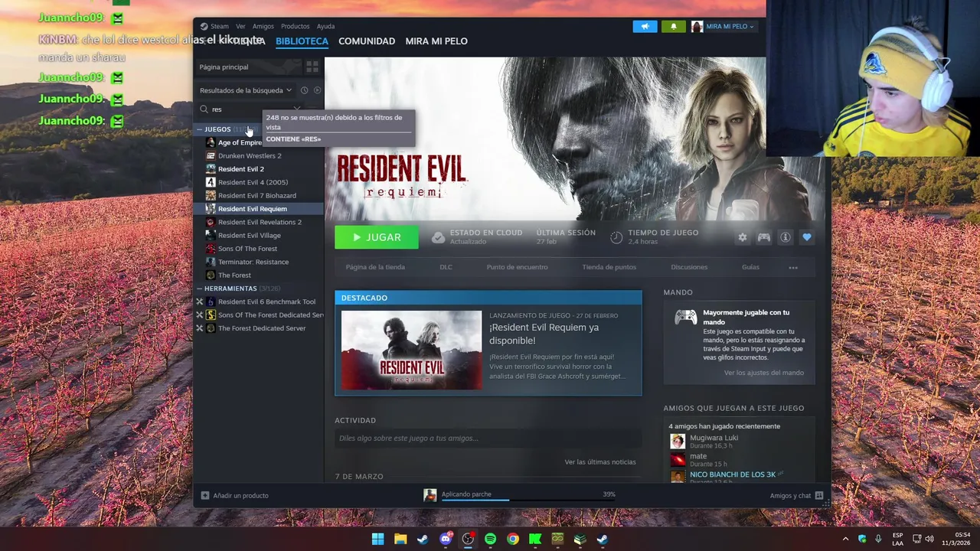The image size is (980, 551).
Task: Select Resident Evil 6 Benchmark Tool
Action: click(266, 302)
